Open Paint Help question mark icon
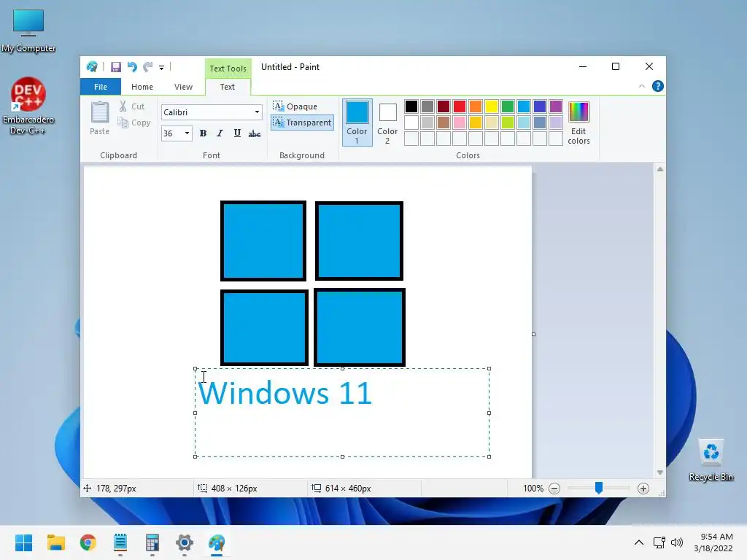This screenshot has height=560, width=747. (657, 86)
